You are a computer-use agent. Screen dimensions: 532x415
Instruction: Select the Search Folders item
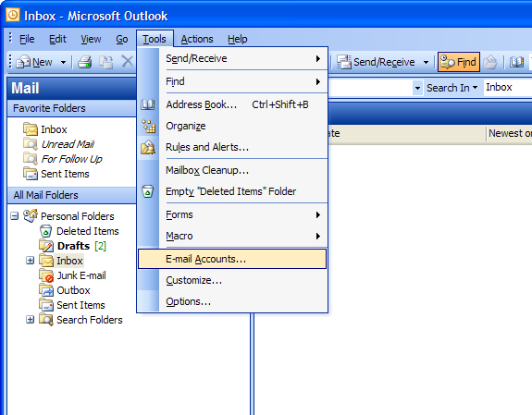[90, 320]
